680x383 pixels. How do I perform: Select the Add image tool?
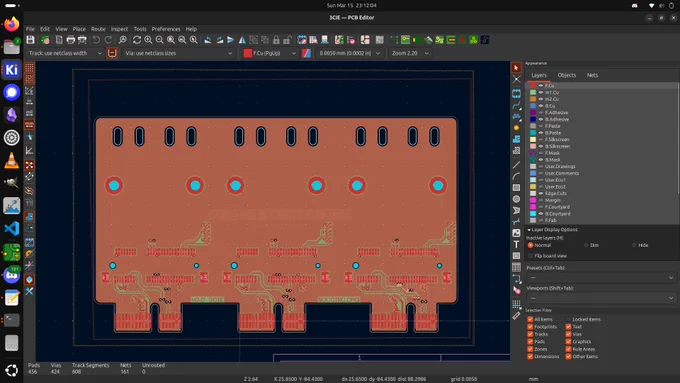click(x=516, y=233)
